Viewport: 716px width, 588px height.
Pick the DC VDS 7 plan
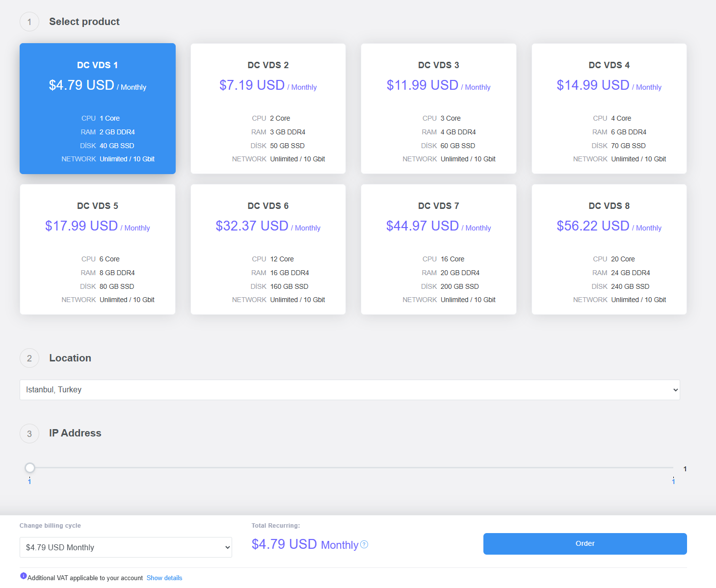(438, 249)
